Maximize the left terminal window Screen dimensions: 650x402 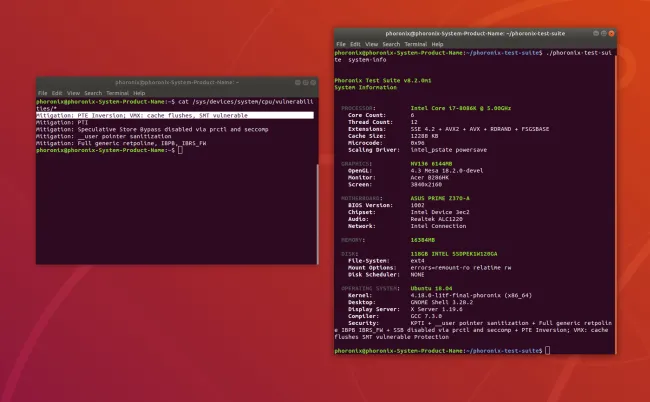(x=306, y=82)
